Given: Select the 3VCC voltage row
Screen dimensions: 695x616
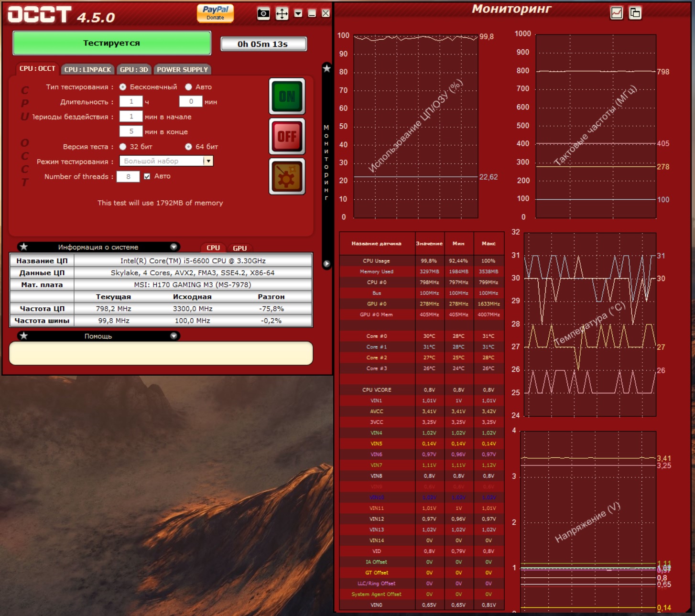Looking at the screenshot, I should click(421, 422).
